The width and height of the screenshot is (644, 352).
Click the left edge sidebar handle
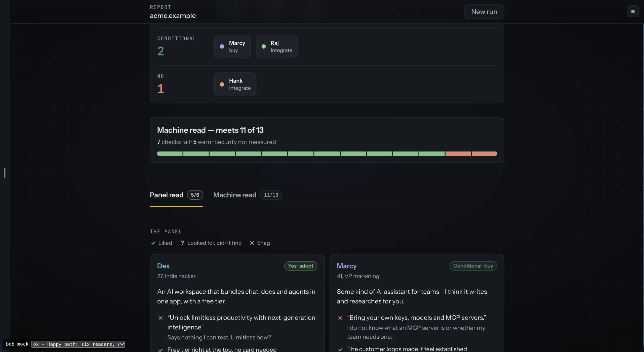click(x=5, y=173)
